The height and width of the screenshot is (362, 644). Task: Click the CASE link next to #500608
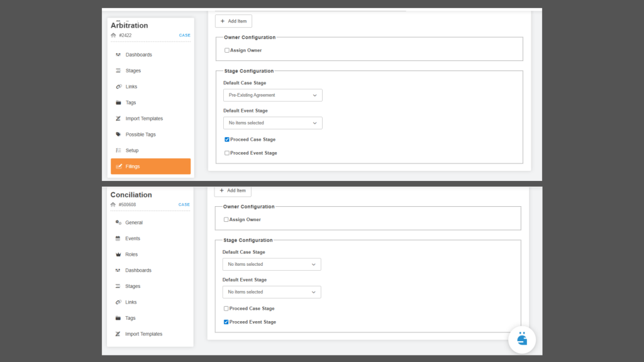click(x=184, y=204)
